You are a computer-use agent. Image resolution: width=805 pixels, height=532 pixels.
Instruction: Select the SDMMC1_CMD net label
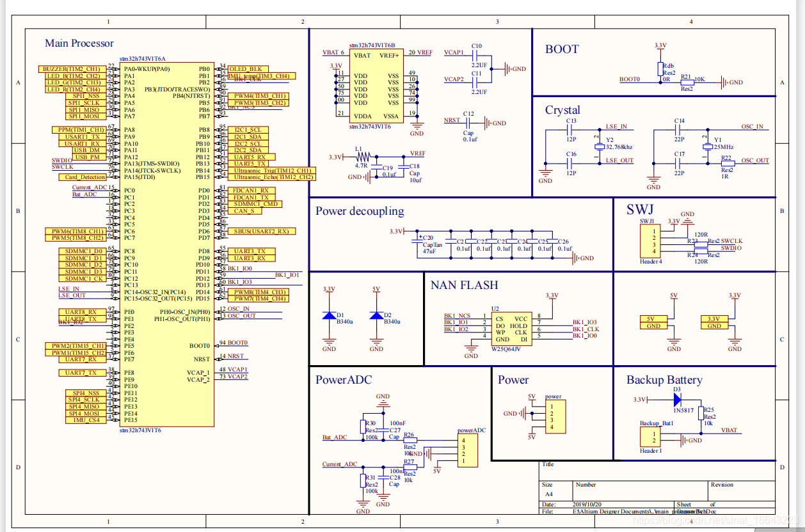pyautogui.click(x=255, y=204)
